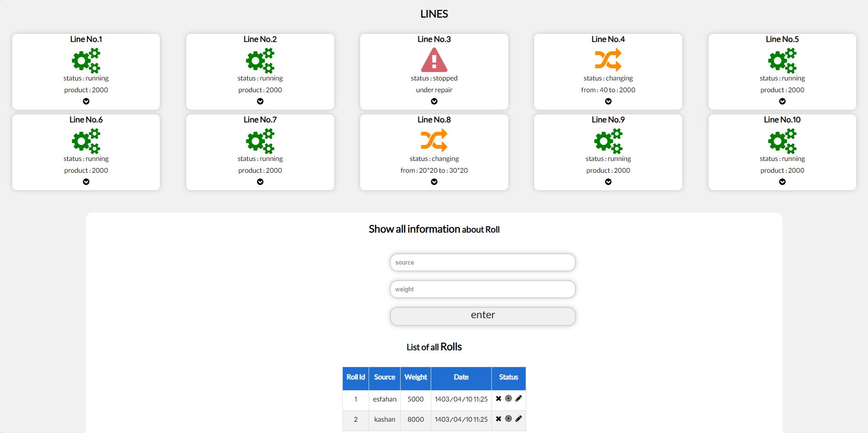Expand Line No.10 details chevron
This screenshot has width=868, height=433.
click(x=782, y=182)
